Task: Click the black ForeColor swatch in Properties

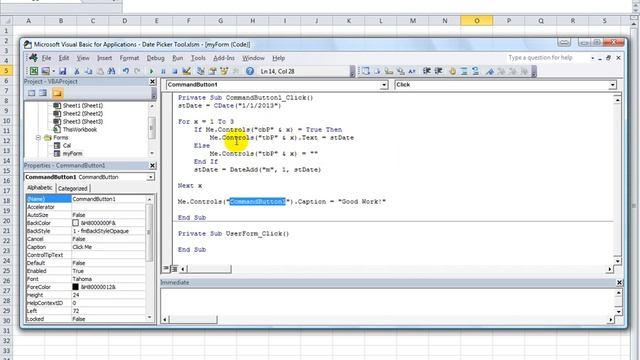Action: (x=76, y=287)
